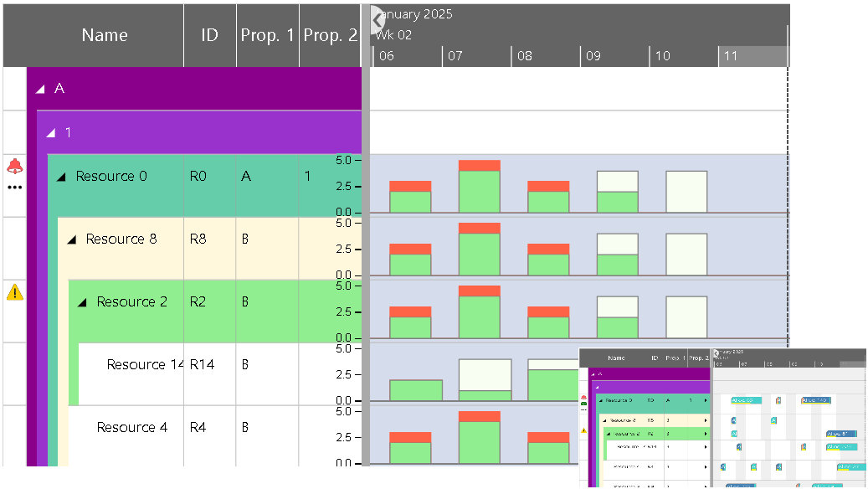Click the red bell icon in the preview overlay
Screen dimensions: 868x489
[584, 397]
